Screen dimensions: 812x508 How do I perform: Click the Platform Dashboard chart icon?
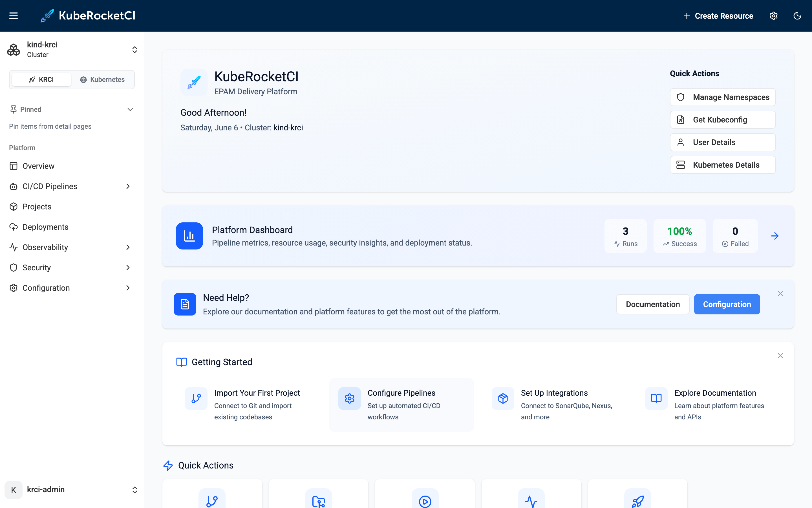189,236
